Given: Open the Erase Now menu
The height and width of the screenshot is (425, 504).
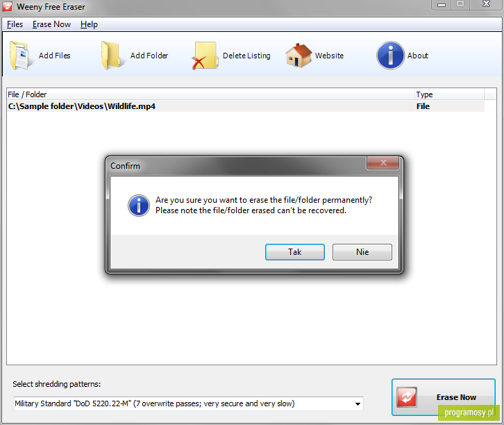Looking at the screenshot, I should tap(51, 24).
